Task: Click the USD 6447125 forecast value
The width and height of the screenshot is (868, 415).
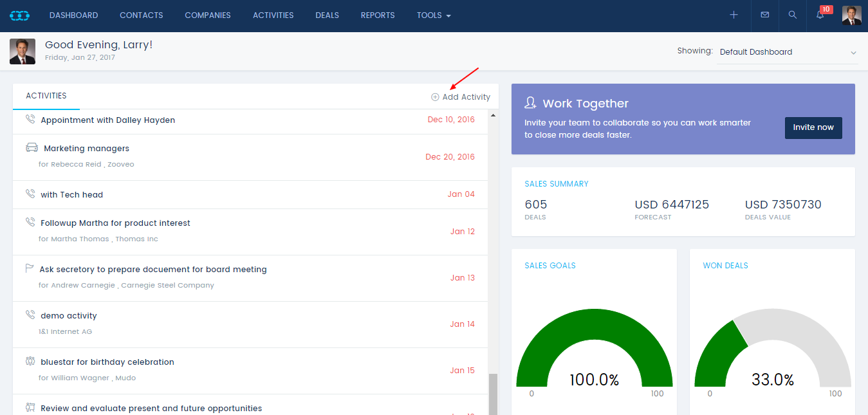Action: tap(672, 205)
